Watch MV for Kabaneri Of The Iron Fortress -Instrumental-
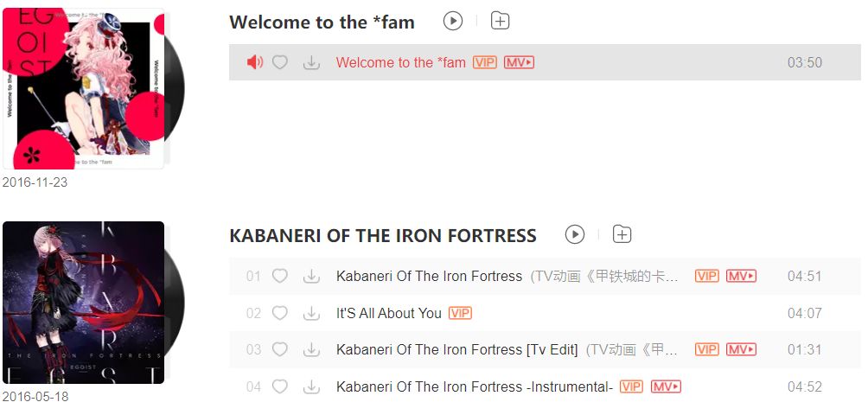 666,386
